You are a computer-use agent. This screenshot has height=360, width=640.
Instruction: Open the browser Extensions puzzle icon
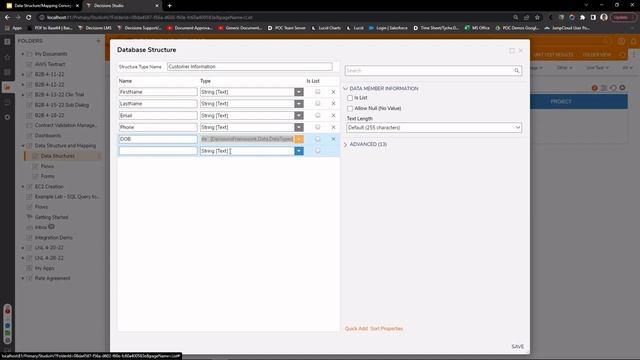[582, 18]
